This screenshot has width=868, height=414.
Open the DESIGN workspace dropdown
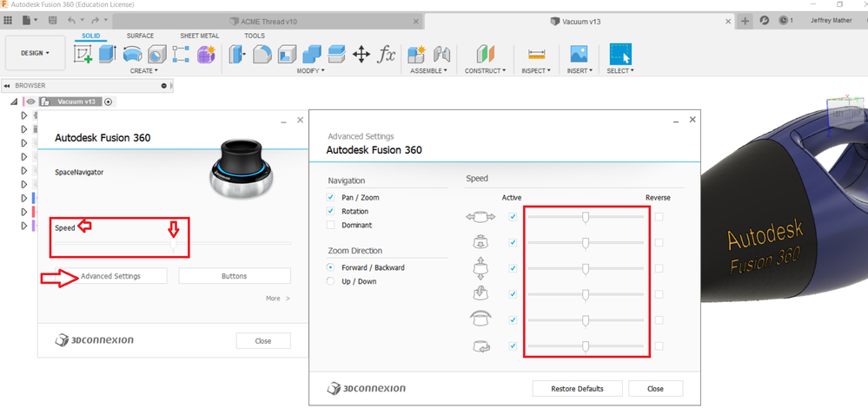coord(36,53)
